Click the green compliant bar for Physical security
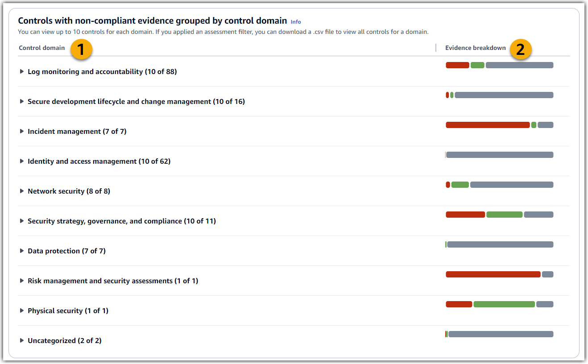Screen dimensions: 588x364 [x=504, y=304]
